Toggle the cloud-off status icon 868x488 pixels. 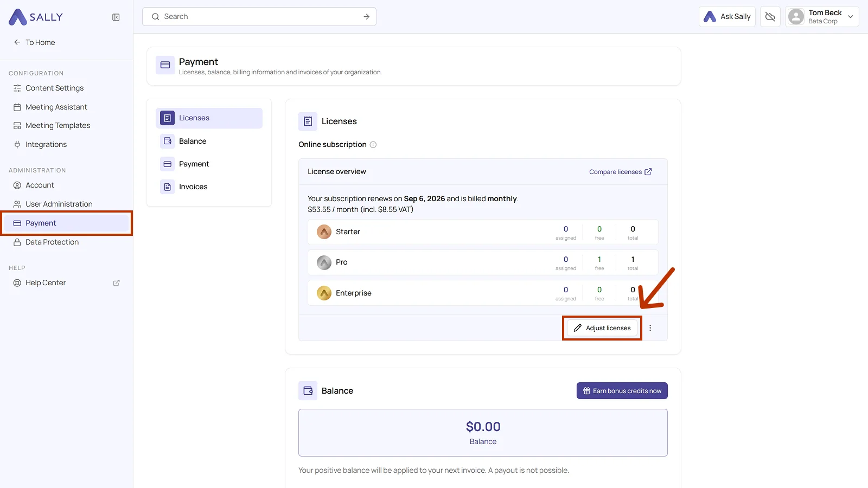[770, 17]
